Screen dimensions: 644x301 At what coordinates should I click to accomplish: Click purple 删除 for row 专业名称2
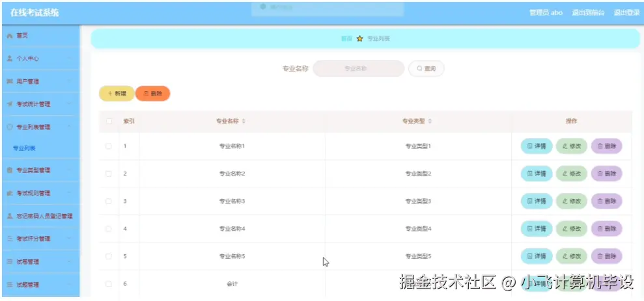coord(607,174)
